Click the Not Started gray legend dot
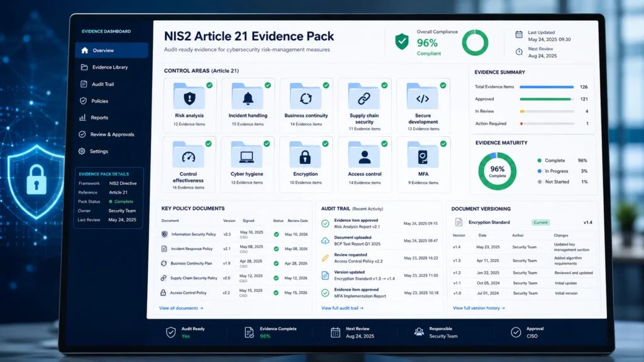The image size is (644, 362). [x=540, y=182]
